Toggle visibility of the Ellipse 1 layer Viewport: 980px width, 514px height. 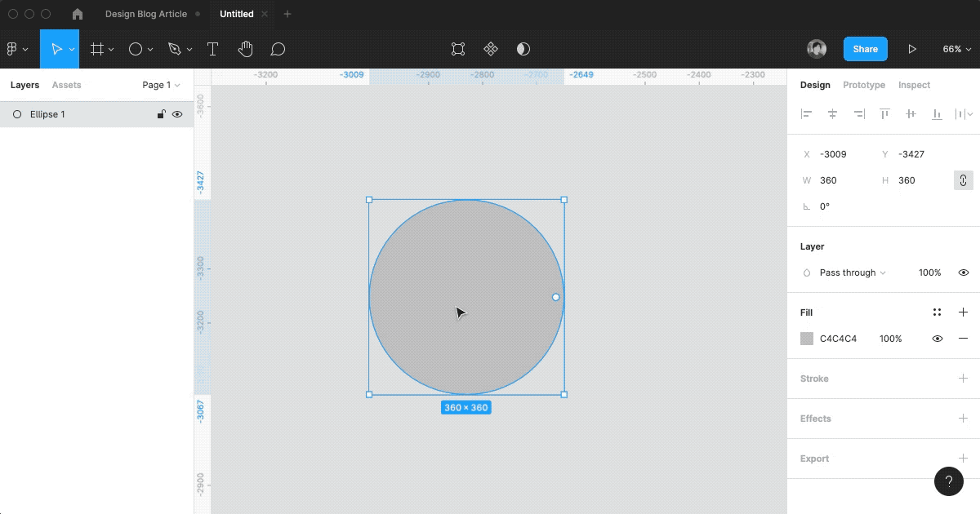[177, 114]
